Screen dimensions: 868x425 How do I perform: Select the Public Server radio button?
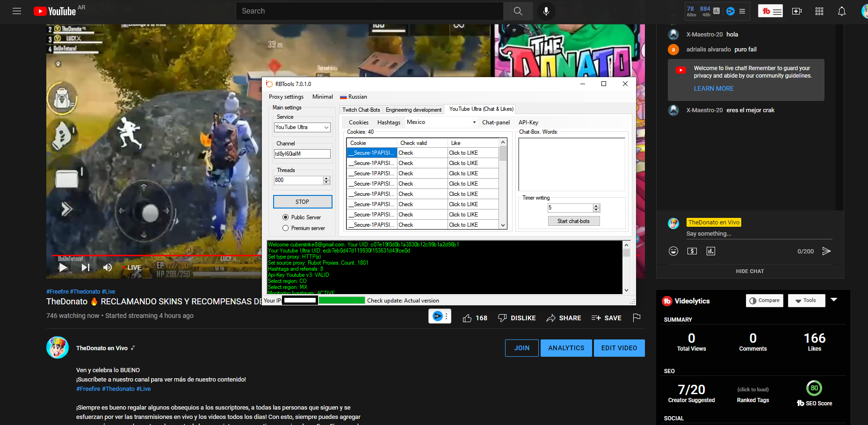(285, 217)
